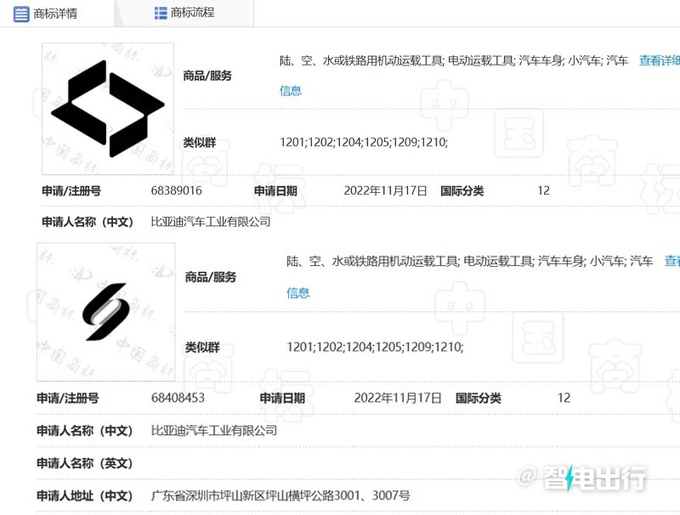Click the 商标流程 list icon
Image resolution: width=680 pixels, height=515 pixels.
pos(160,13)
